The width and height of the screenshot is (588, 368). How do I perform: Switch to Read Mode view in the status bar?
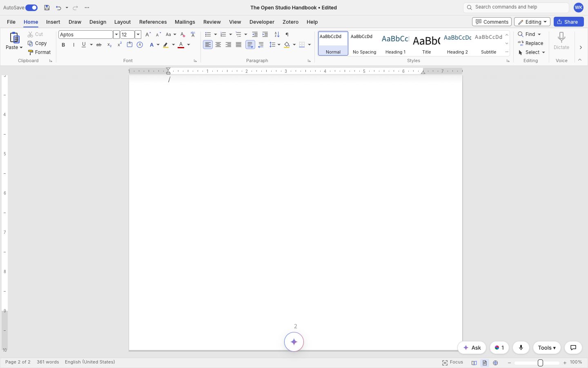pyautogui.click(x=474, y=363)
